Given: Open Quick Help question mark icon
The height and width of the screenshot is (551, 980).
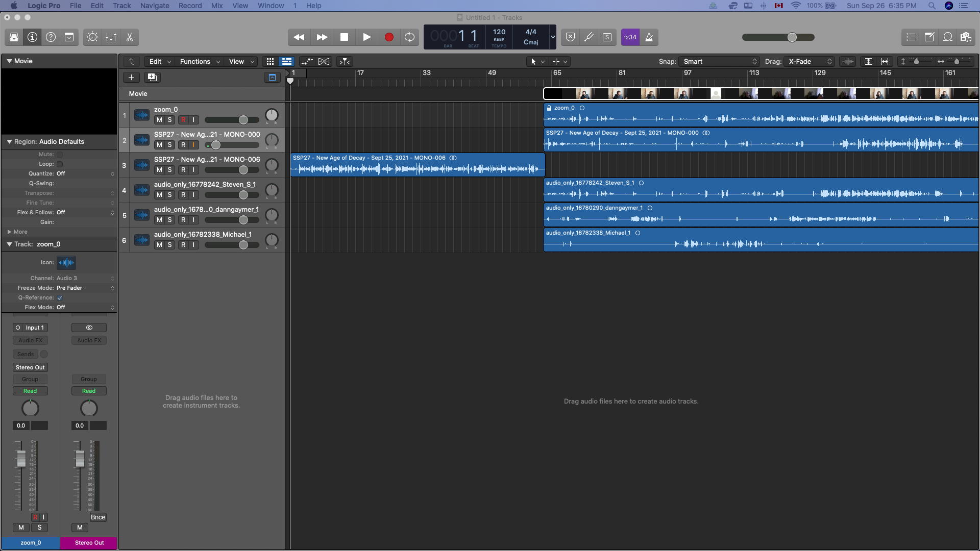Looking at the screenshot, I should tap(51, 37).
